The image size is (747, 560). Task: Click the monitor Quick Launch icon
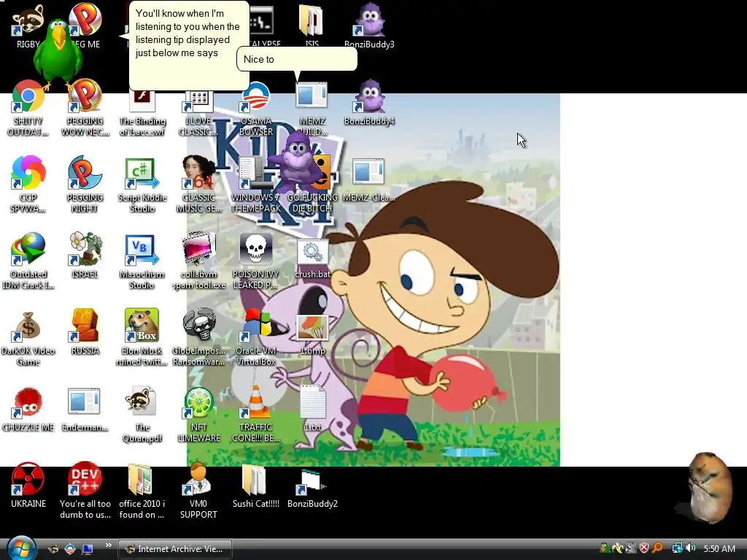pos(88,549)
